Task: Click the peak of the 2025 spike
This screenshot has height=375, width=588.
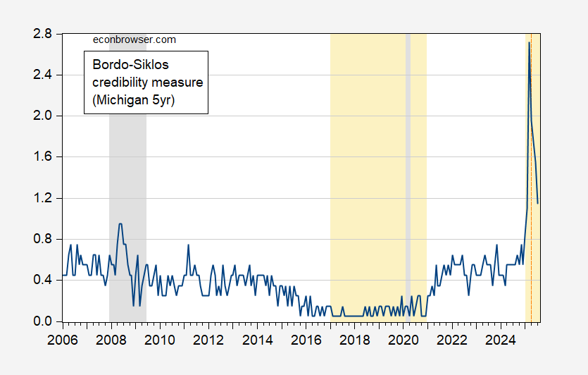Action: (529, 43)
